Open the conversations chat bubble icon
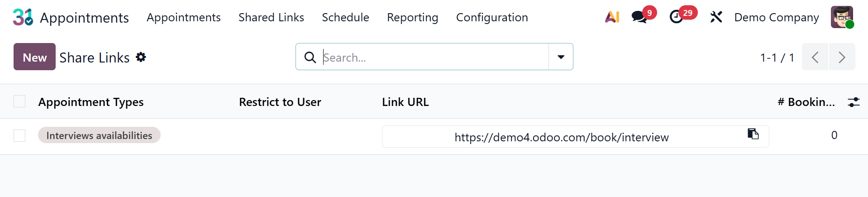The height and width of the screenshot is (197, 868). (x=639, y=17)
